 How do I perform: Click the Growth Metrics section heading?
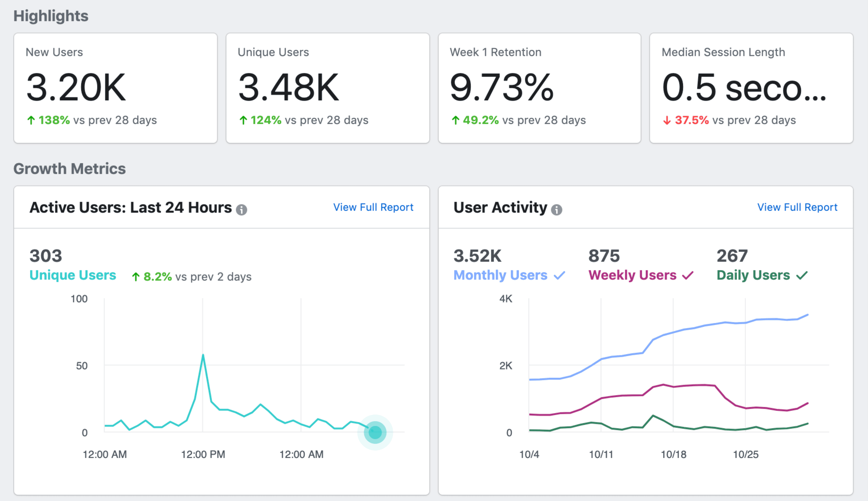click(69, 169)
